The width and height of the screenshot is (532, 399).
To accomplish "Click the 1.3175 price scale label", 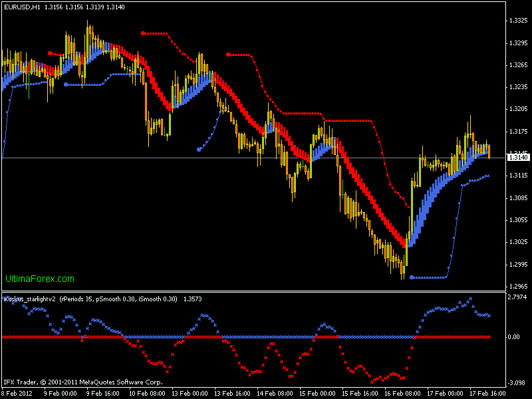I will 519,132.
